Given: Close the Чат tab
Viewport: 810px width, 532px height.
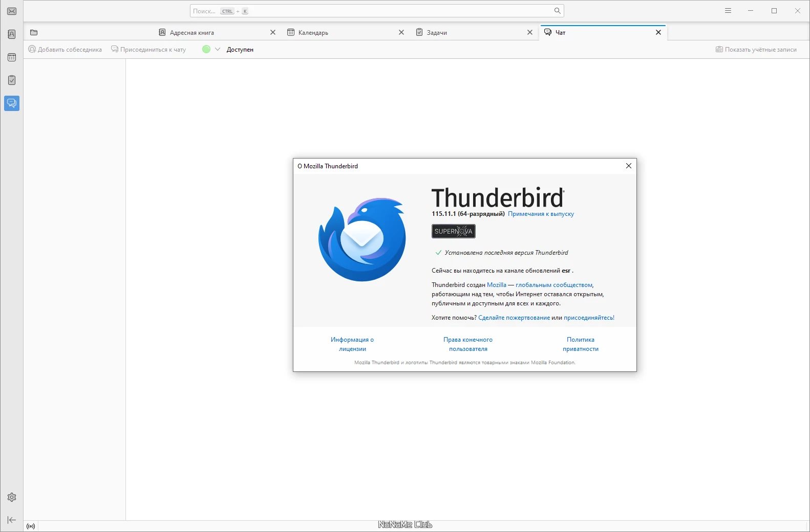Looking at the screenshot, I should [x=658, y=32].
